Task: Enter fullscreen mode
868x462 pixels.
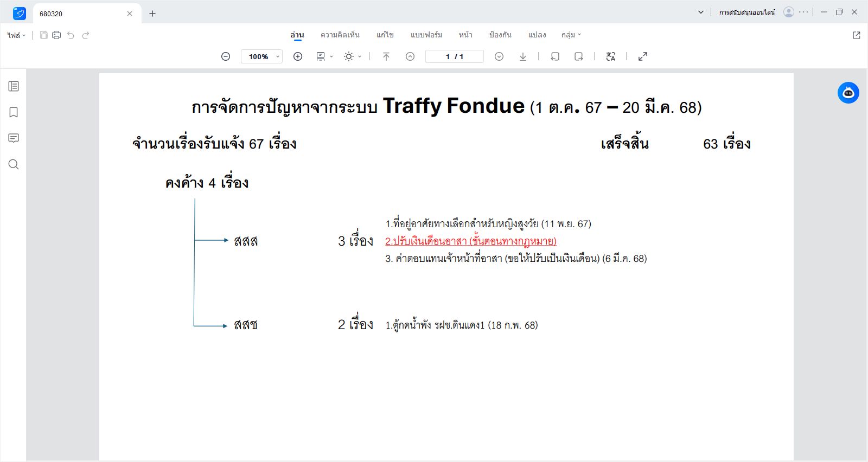Action: tap(643, 56)
